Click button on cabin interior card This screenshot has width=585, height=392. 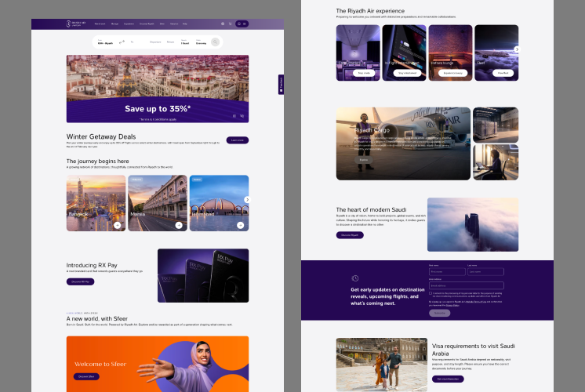pyautogui.click(x=364, y=73)
